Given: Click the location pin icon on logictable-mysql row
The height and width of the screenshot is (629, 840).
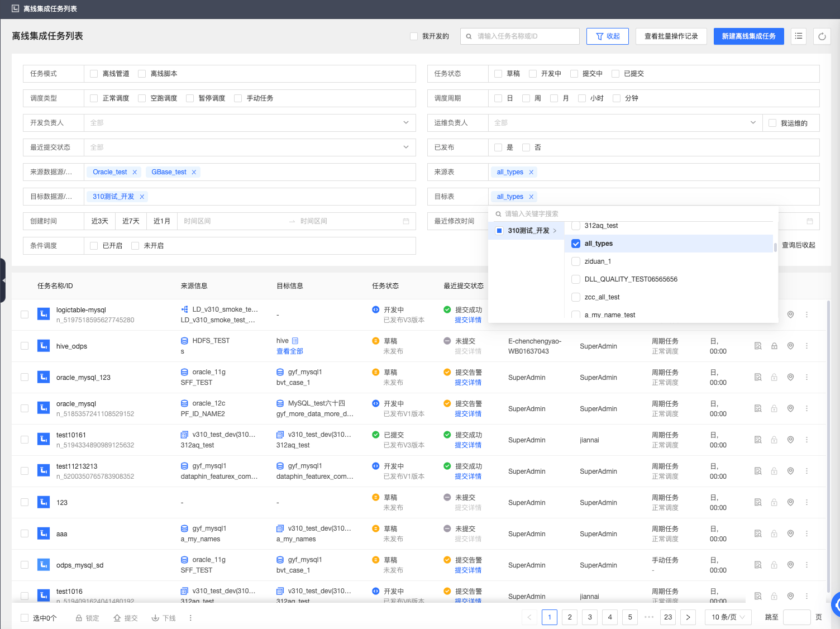Looking at the screenshot, I should click(x=790, y=314).
